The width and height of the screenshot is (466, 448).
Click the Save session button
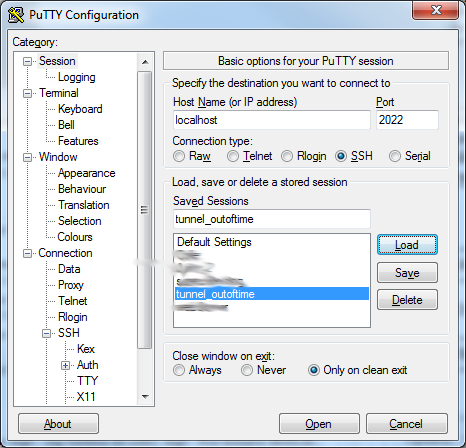[407, 273]
